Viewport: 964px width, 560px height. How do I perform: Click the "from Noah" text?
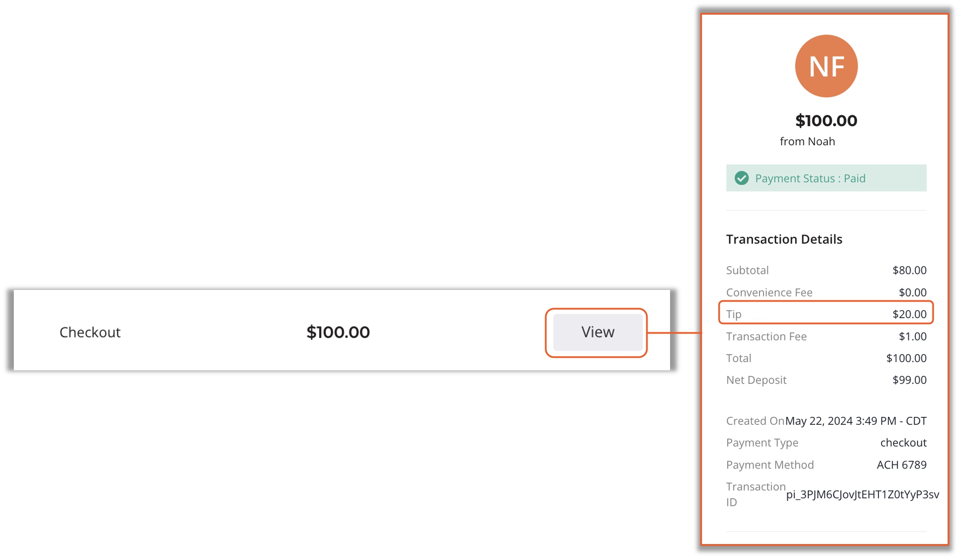point(807,141)
